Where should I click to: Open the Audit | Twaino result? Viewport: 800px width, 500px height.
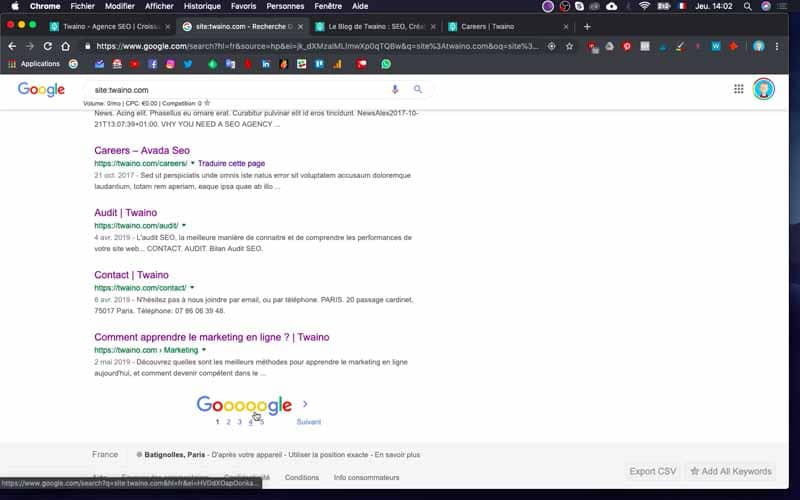tap(126, 213)
